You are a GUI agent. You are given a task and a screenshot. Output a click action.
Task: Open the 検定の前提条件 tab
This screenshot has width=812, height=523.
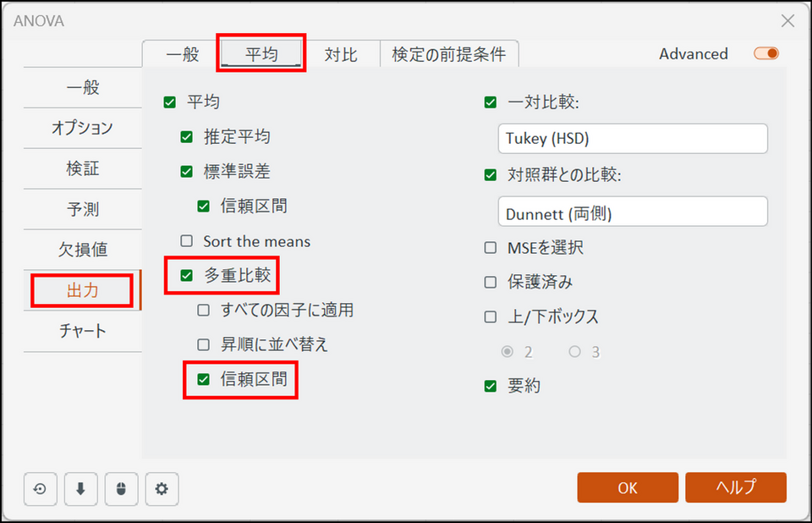coord(448,55)
